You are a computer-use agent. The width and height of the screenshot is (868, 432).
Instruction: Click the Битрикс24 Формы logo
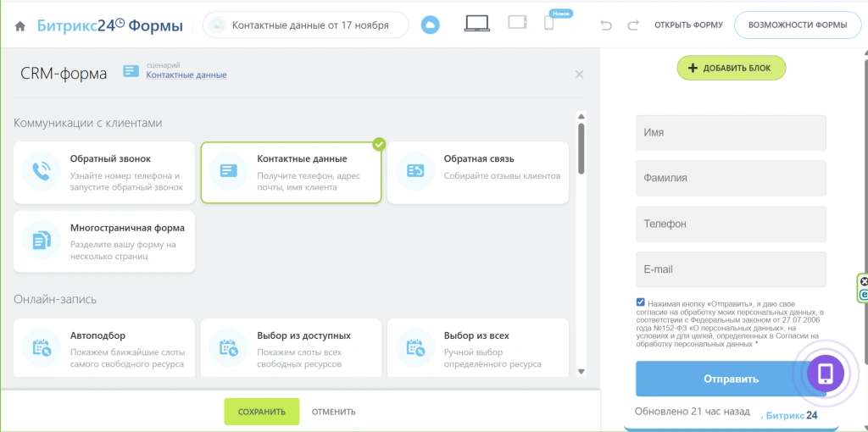point(109,25)
